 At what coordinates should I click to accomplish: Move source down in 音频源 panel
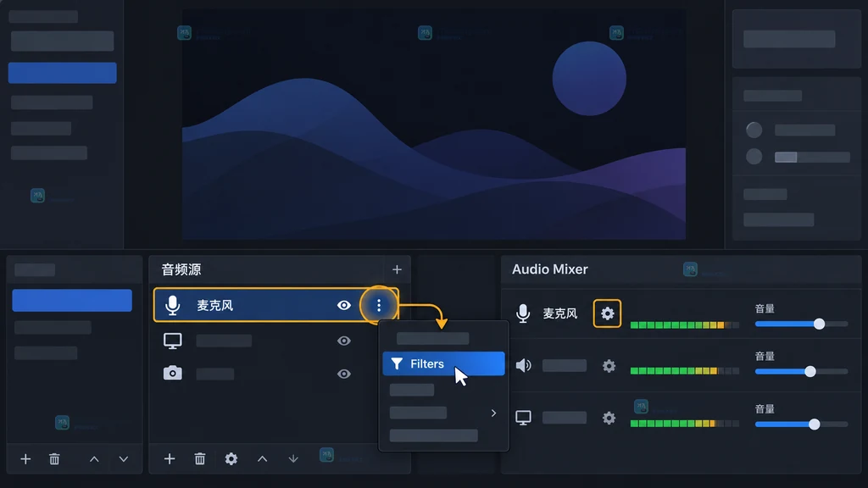[x=293, y=458]
